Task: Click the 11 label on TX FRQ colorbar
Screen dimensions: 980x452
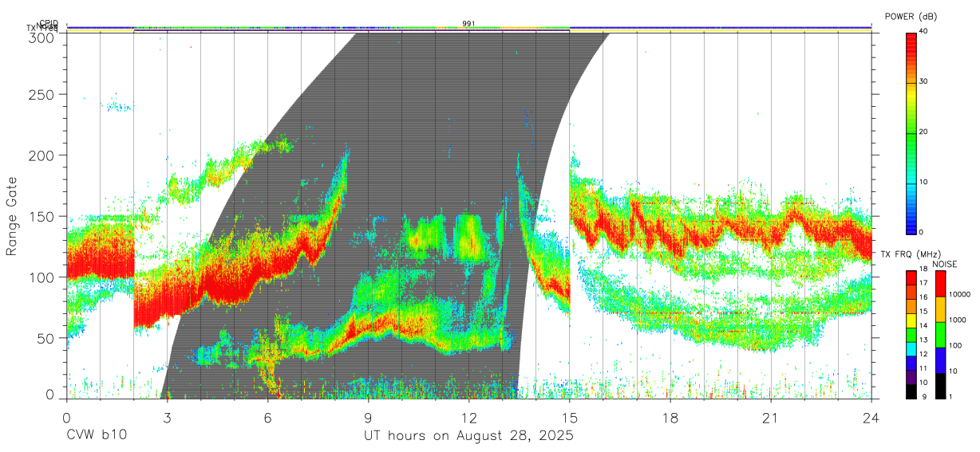Action: (922, 368)
